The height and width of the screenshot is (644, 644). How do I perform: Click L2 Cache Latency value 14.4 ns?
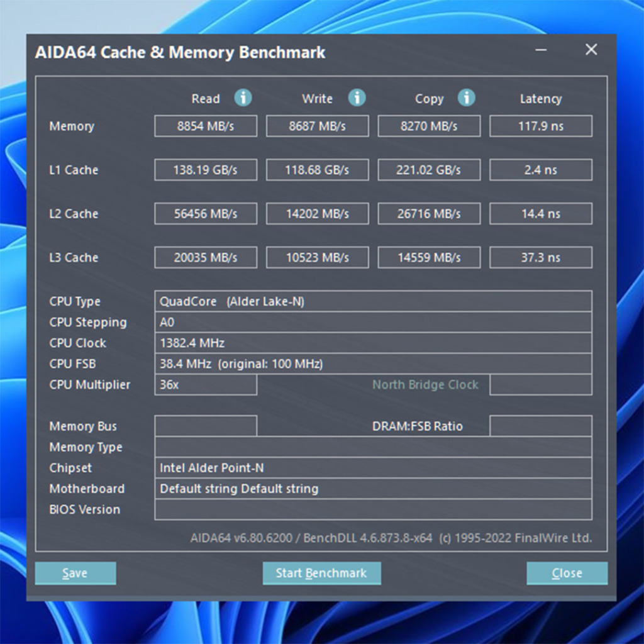click(541, 214)
